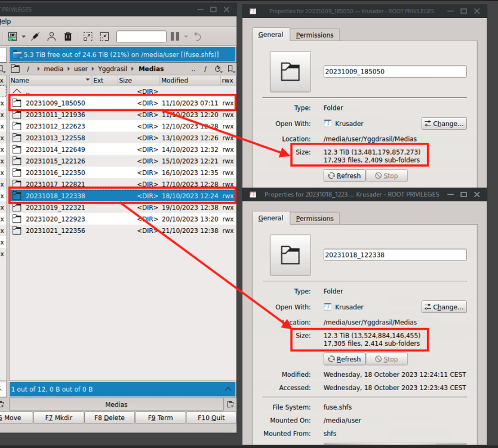Click the select-all dashed square icon
This screenshot has width=498, height=448.
point(88,36)
